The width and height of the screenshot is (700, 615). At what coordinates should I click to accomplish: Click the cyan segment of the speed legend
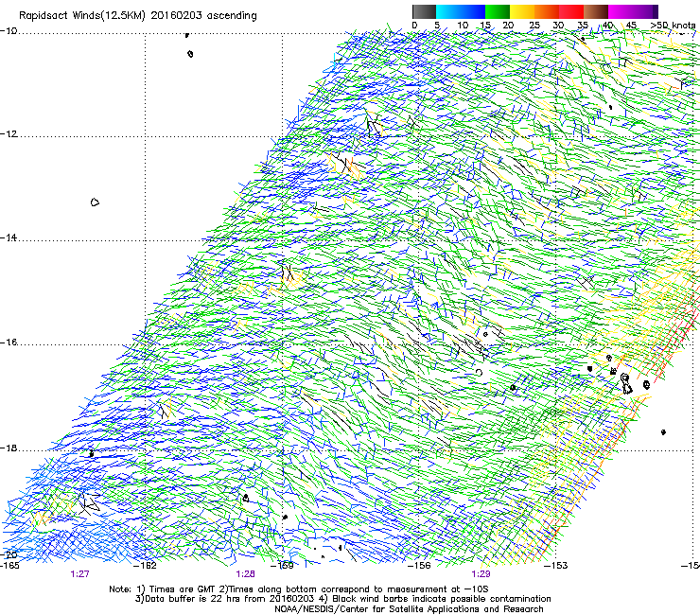[x=447, y=11]
